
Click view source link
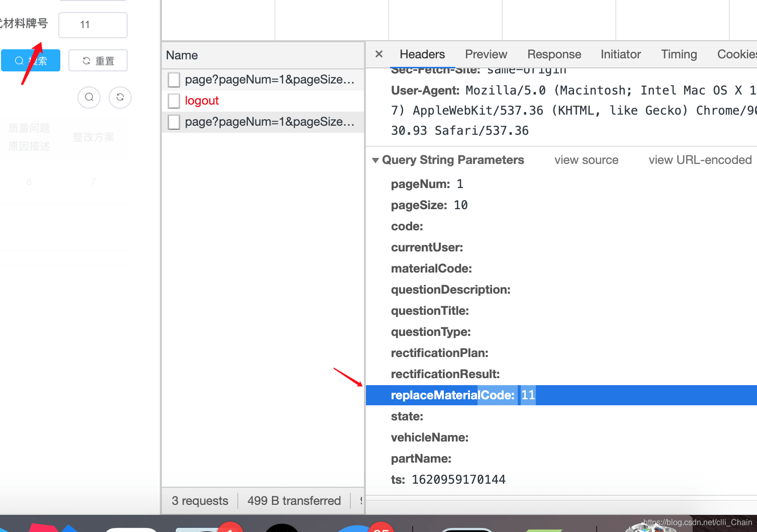pyautogui.click(x=587, y=160)
